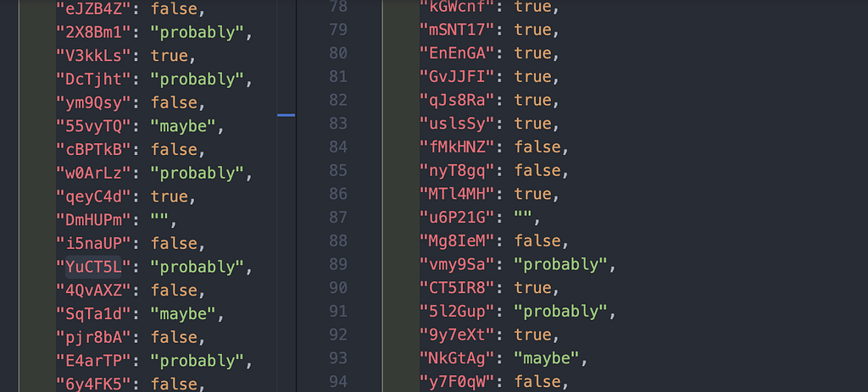868x392 pixels.
Task: Click line number 82
Action: [x=338, y=100]
